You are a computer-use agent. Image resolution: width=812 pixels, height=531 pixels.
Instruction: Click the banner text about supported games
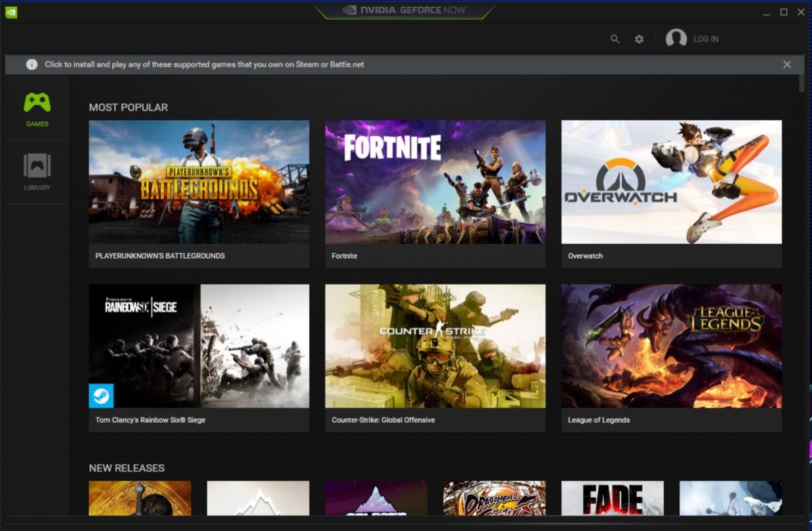204,64
